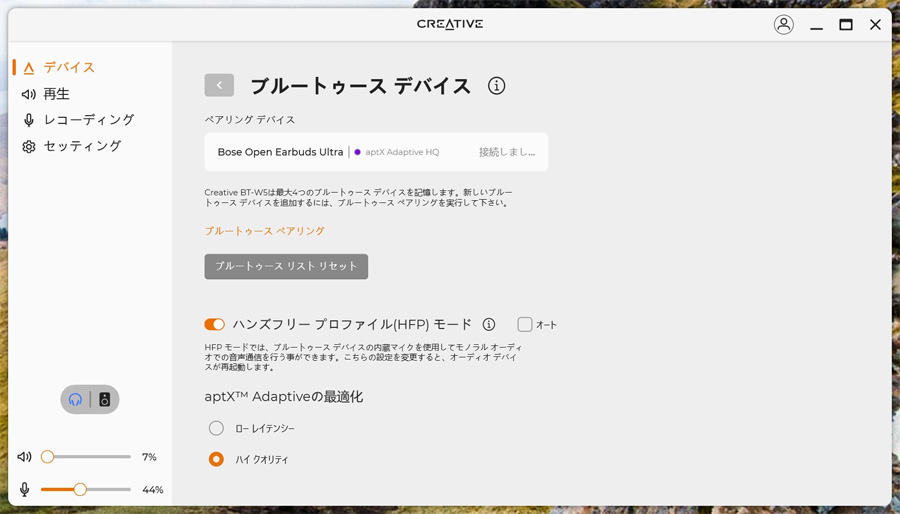Select the ハイ クオリティ option
This screenshot has height=514, width=900.
click(x=216, y=459)
